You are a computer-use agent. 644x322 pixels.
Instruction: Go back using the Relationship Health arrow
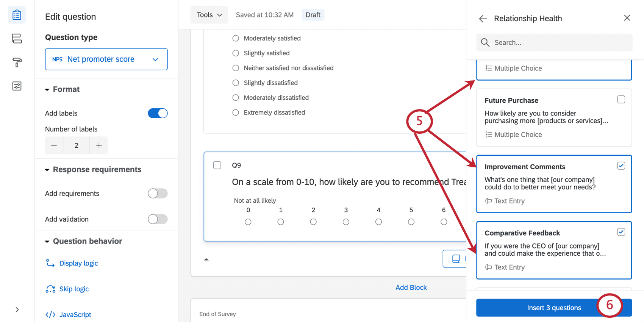pyautogui.click(x=483, y=19)
